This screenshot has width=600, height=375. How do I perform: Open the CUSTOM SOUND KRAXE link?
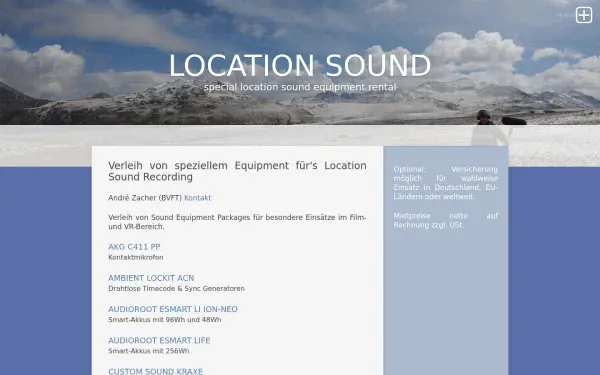click(x=155, y=371)
